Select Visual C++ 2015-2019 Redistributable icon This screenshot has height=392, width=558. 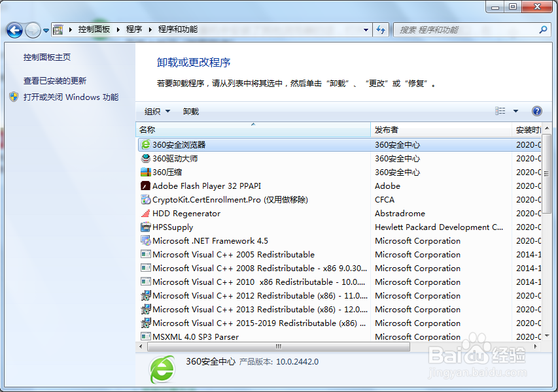tap(145, 323)
